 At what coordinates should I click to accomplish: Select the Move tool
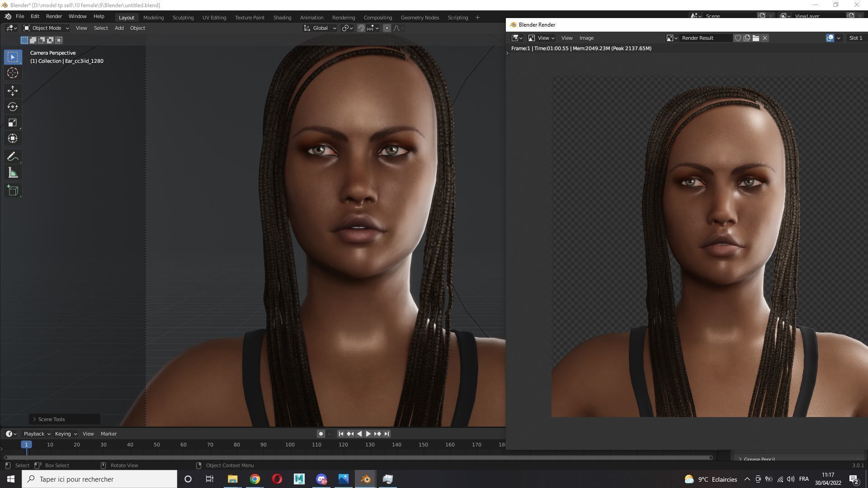point(13,91)
